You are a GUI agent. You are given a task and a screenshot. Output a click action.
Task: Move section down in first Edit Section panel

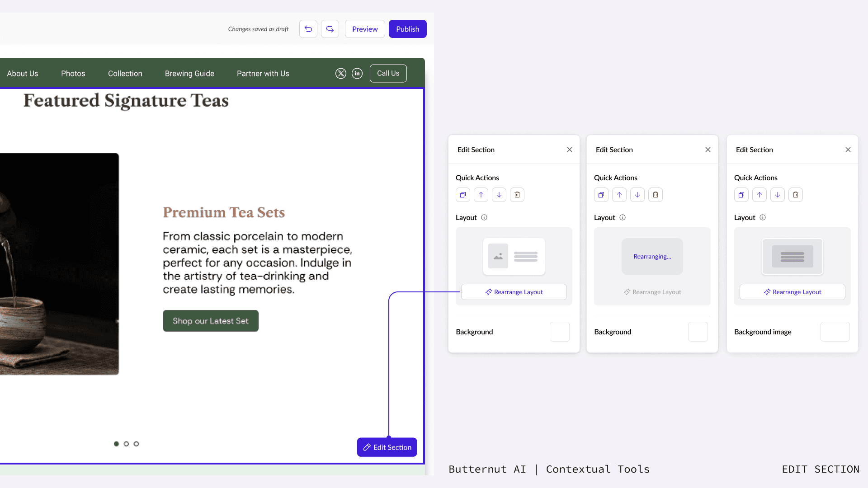(x=499, y=195)
